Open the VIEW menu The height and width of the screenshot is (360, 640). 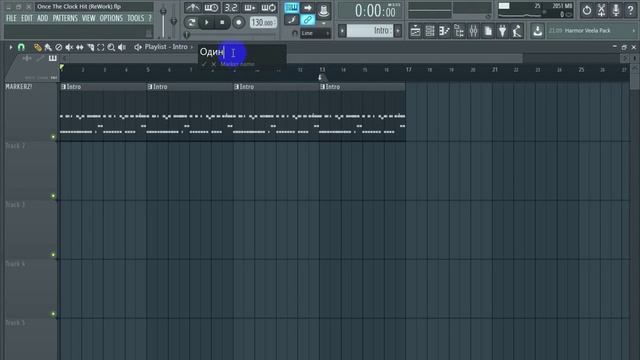[88, 18]
